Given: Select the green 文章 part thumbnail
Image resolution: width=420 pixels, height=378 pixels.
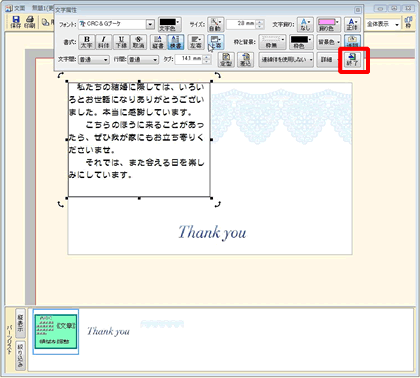Looking at the screenshot, I should 56,332.
